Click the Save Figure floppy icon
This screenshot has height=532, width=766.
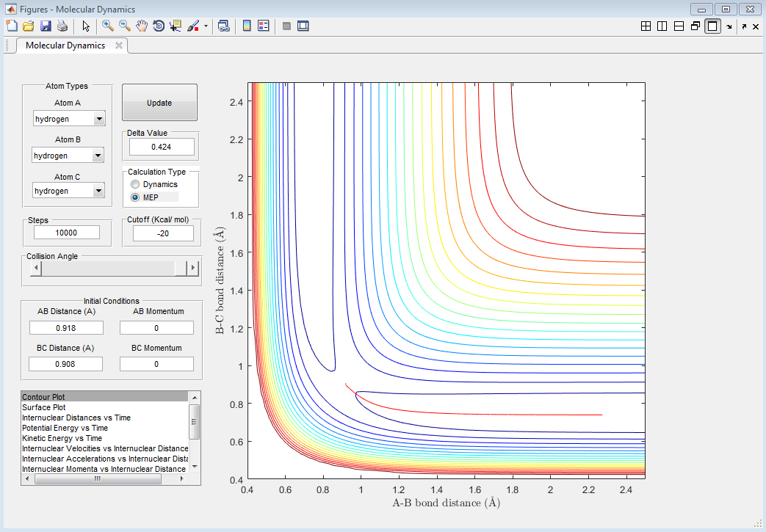point(46,26)
